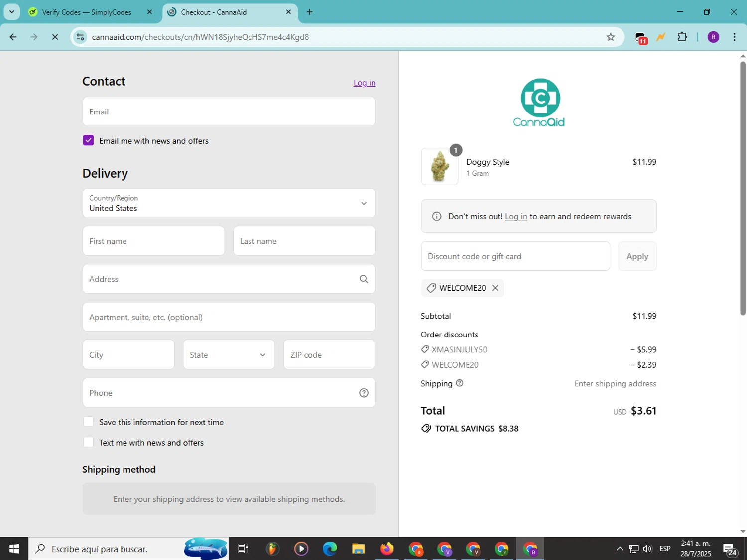Focus the ZIP code field
This screenshot has height=560, width=747.
329,355
